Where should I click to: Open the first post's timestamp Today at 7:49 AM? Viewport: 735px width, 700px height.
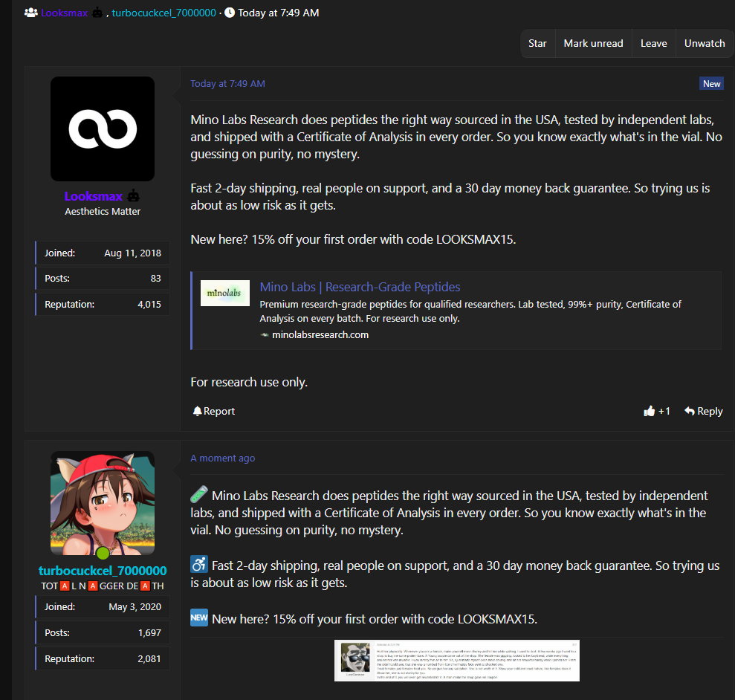point(227,83)
